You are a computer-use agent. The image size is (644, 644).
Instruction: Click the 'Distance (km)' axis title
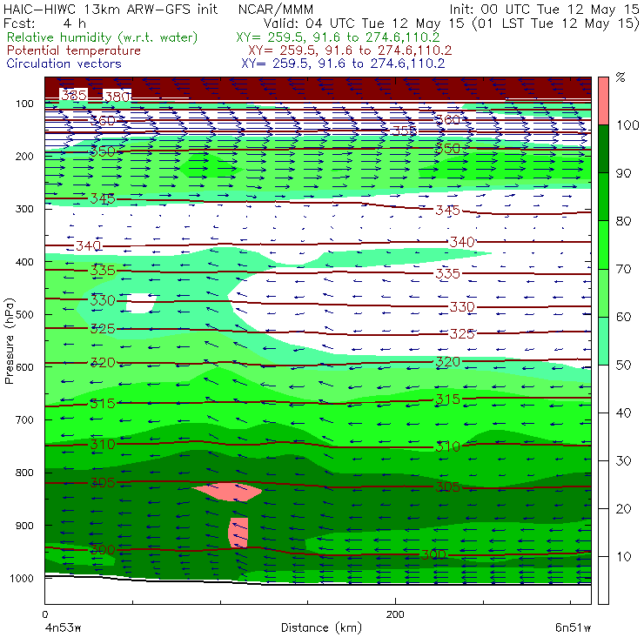(x=322, y=627)
